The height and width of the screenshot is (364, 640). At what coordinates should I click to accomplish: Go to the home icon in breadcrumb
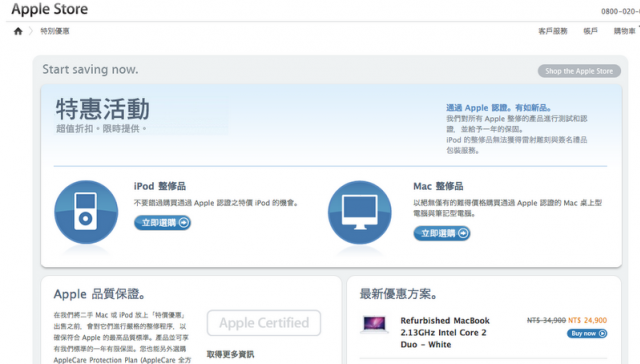click(18, 31)
